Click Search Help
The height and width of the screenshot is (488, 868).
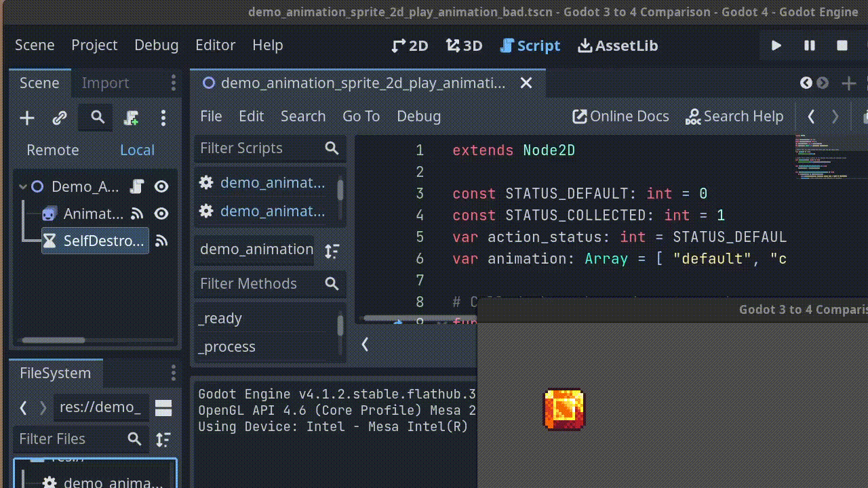pyautogui.click(x=734, y=116)
